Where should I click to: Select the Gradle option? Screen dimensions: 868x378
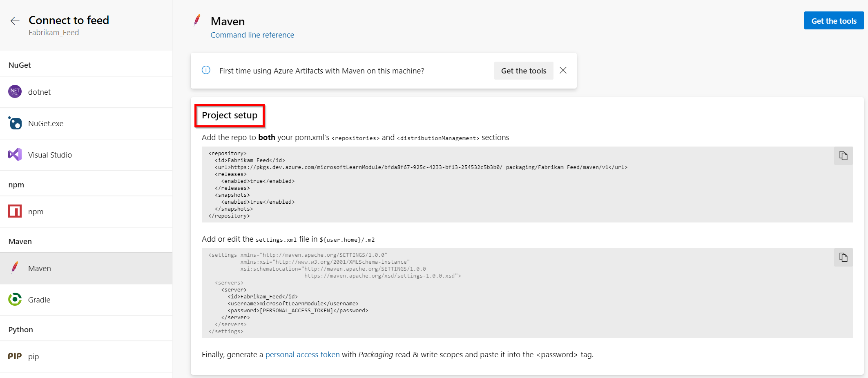pyautogui.click(x=86, y=300)
